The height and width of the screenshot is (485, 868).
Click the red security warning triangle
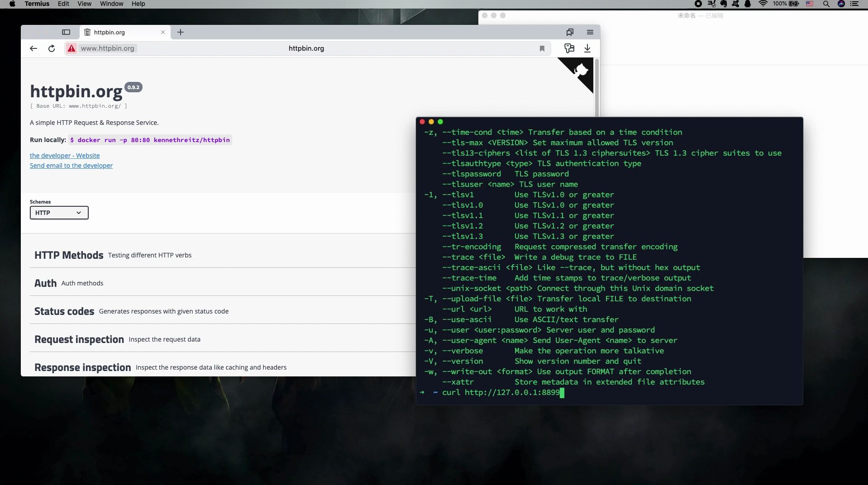pos(72,48)
